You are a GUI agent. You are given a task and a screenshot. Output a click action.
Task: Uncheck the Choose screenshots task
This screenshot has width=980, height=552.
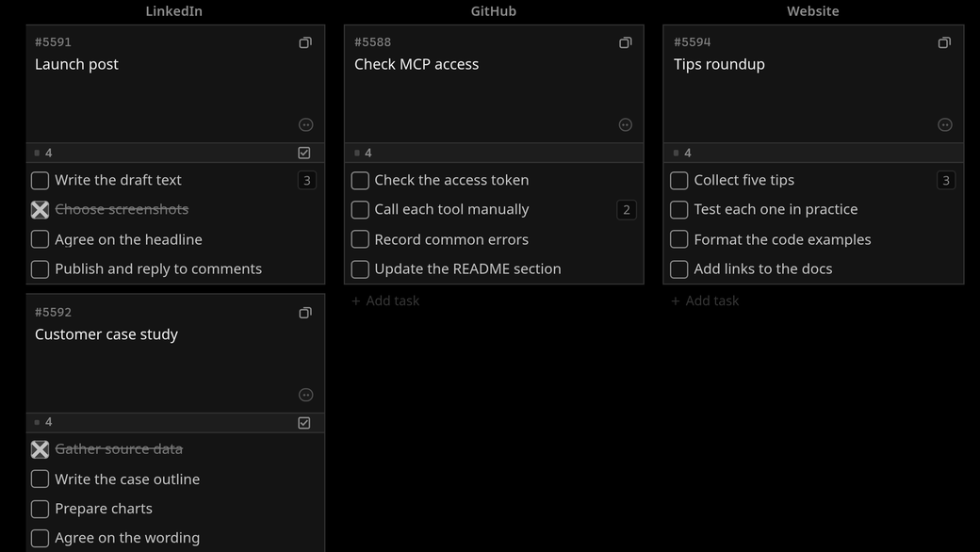40,210
